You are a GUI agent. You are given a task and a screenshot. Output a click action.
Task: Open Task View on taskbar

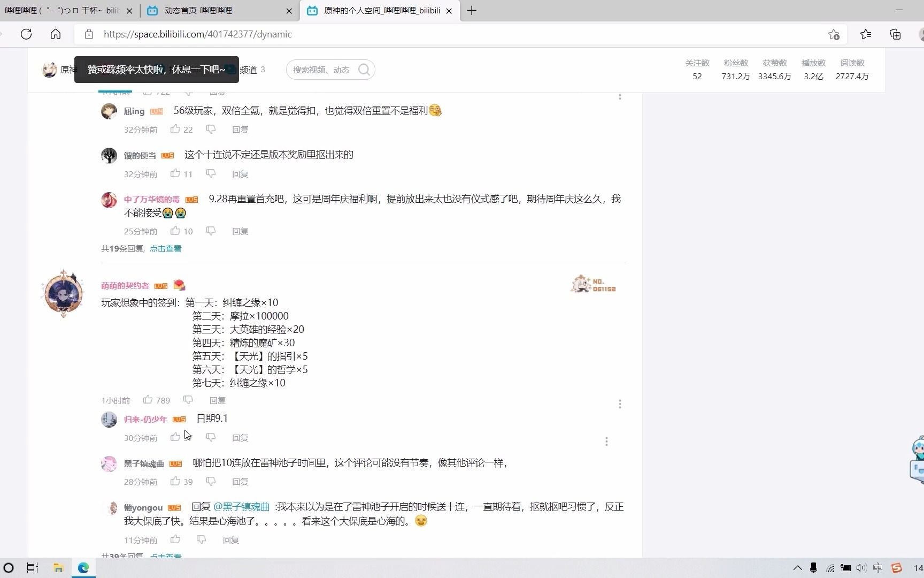tap(33, 568)
